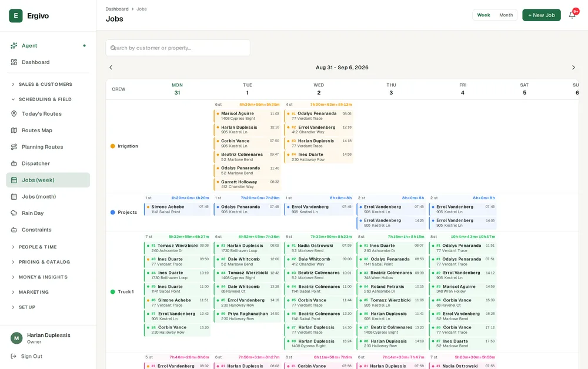The width and height of the screenshot is (588, 369).
Task: Click the Today's Routes pin icon
Action: (x=14, y=114)
